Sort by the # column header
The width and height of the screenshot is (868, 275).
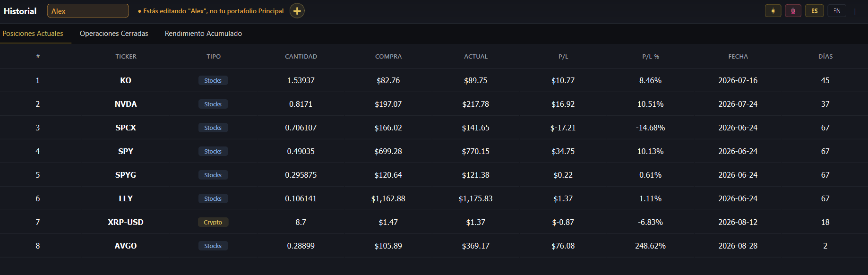click(38, 56)
